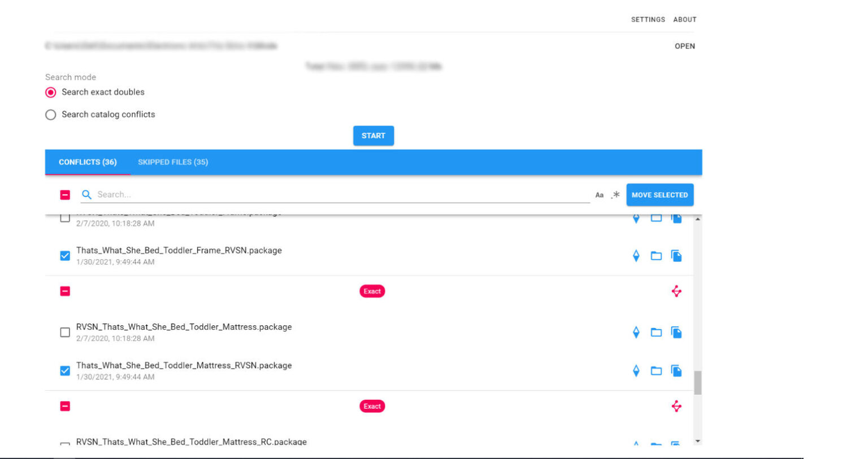The height and width of the screenshot is (459, 868).
Task: Copy path of Thats_What_She_Bed_Toddler_Frame_RVSN.package
Action: 676,256
